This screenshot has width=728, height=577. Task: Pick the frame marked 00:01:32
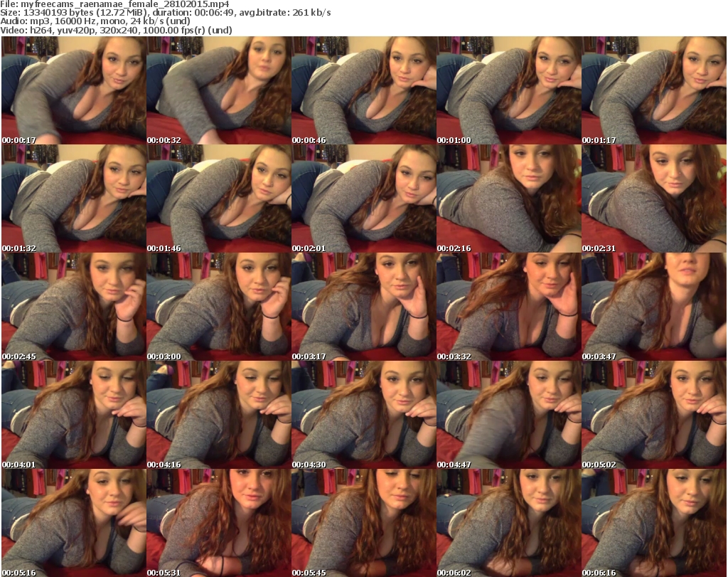pyautogui.click(x=74, y=198)
